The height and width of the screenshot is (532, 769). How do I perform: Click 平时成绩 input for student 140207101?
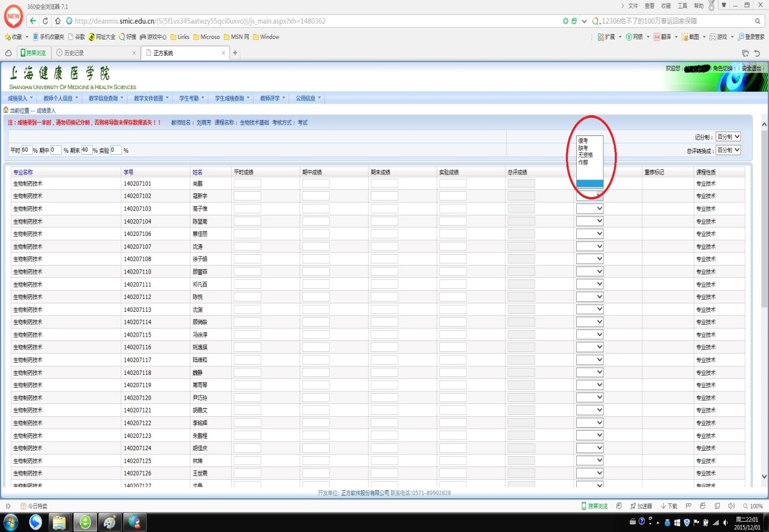(247, 183)
